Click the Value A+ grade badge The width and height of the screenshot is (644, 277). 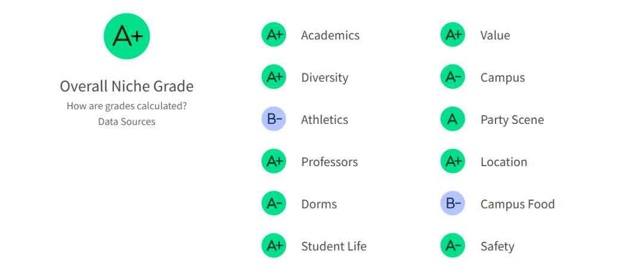[x=453, y=35]
